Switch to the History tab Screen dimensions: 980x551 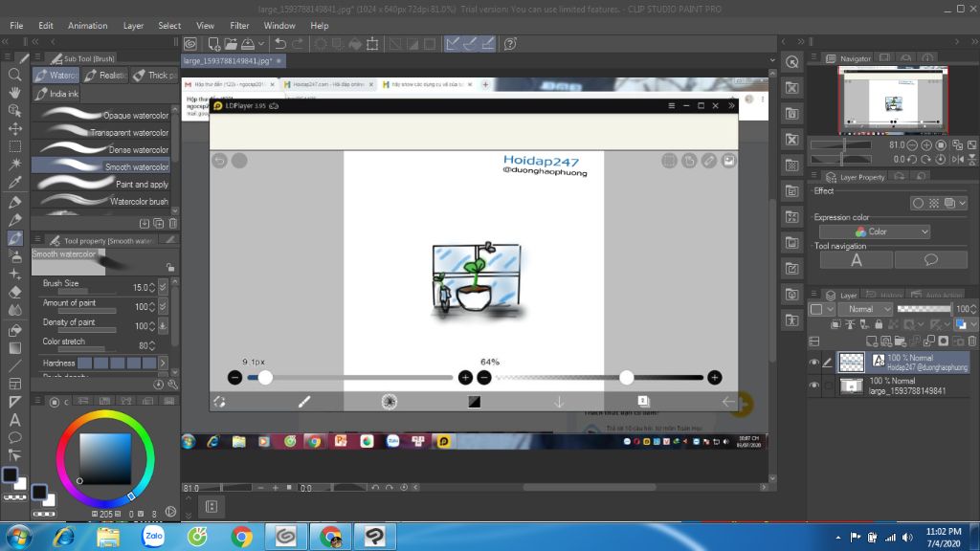click(x=884, y=295)
